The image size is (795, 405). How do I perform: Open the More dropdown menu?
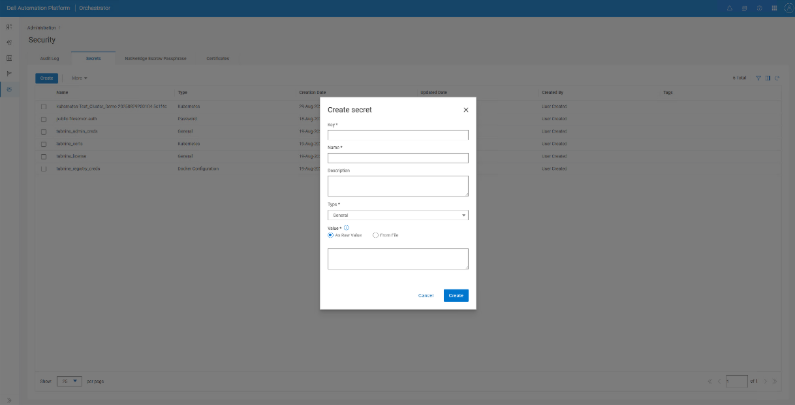(x=79, y=78)
